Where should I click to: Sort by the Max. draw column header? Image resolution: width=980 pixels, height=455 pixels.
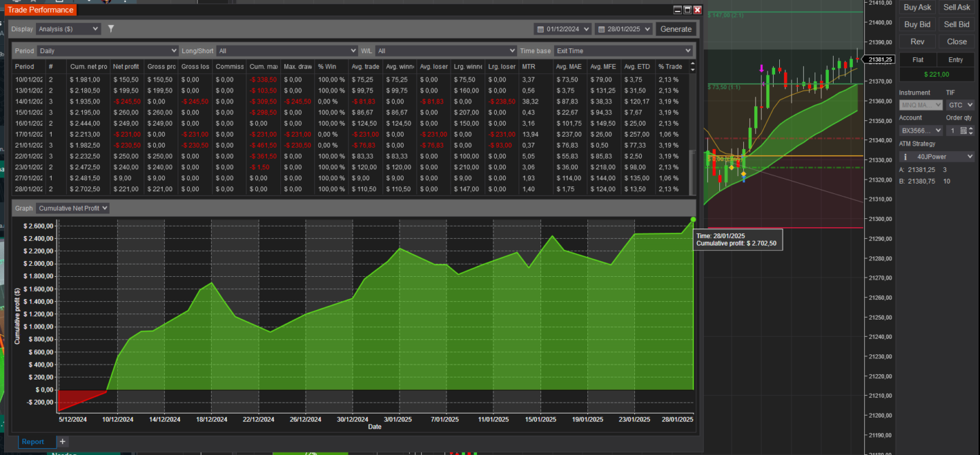pos(298,67)
